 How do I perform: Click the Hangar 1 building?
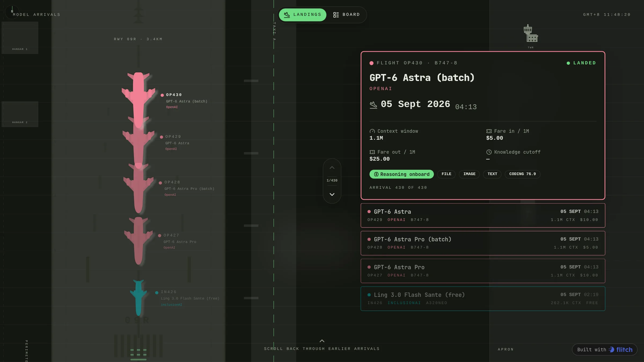coord(20,38)
